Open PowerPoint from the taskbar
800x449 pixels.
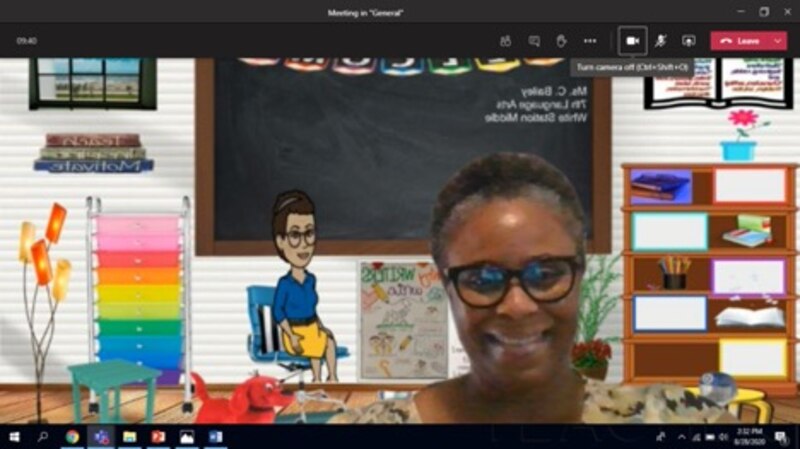tap(157, 437)
